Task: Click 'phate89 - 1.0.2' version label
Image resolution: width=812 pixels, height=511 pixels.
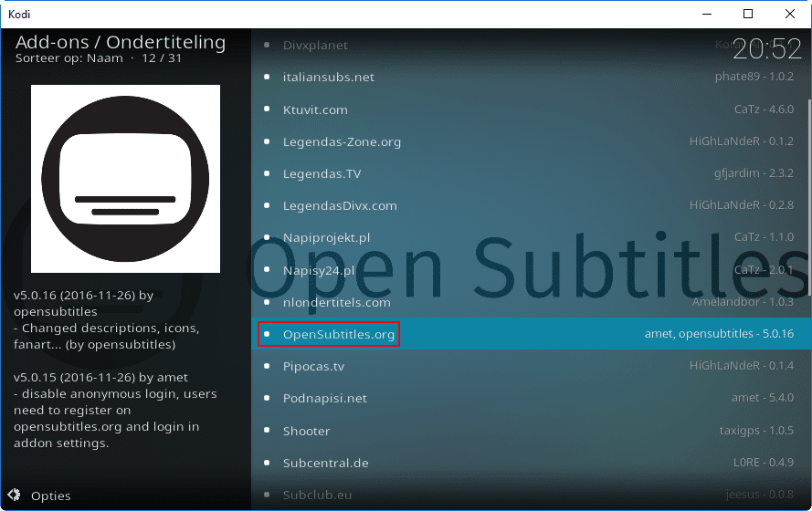Action: [x=754, y=77]
